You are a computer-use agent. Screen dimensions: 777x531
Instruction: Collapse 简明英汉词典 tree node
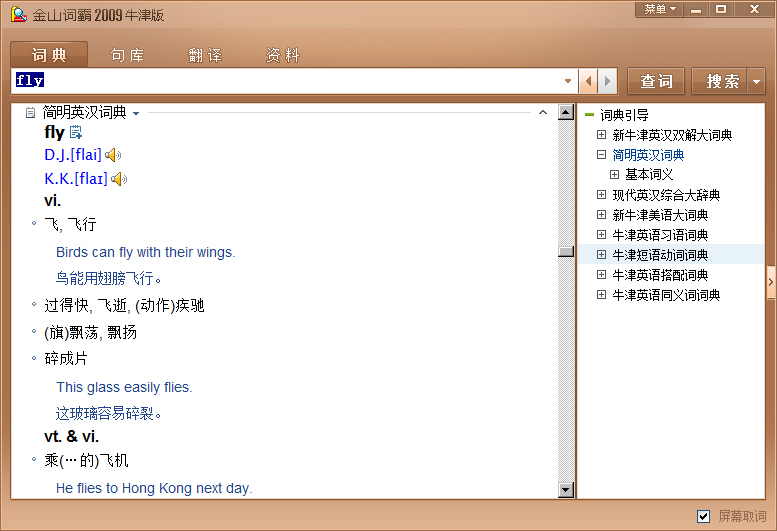coord(601,155)
